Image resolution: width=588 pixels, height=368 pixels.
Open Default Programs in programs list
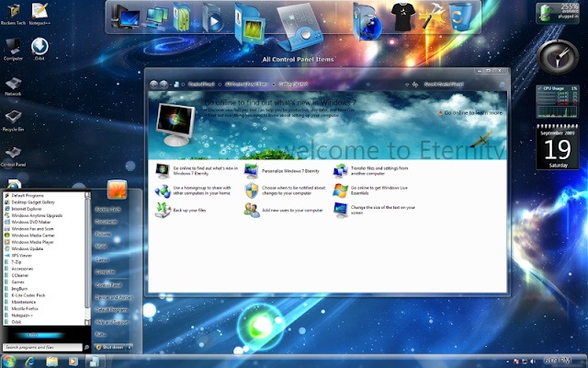25,195
